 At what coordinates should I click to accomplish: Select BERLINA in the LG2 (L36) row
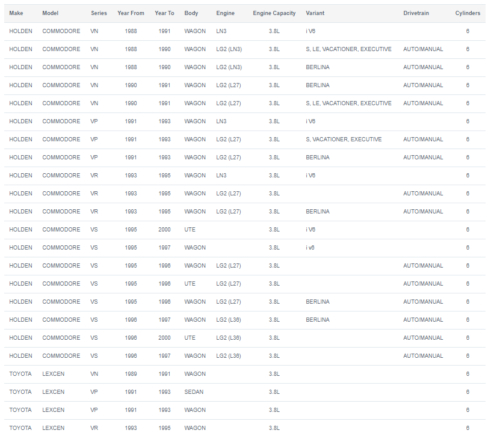point(318,320)
